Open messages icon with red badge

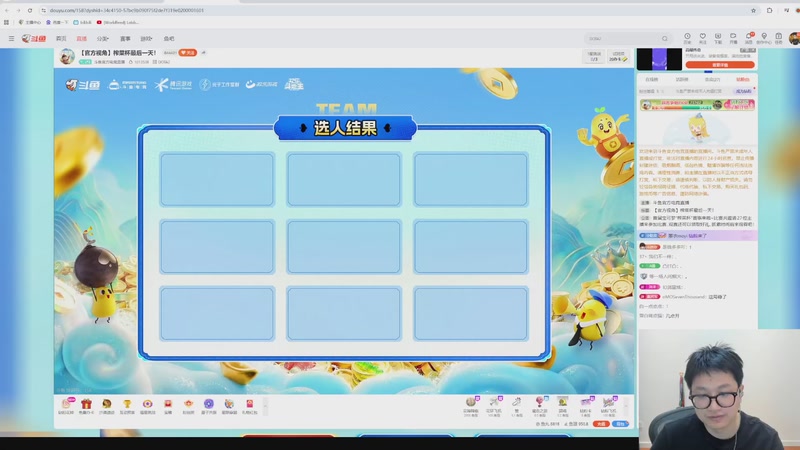[749, 37]
